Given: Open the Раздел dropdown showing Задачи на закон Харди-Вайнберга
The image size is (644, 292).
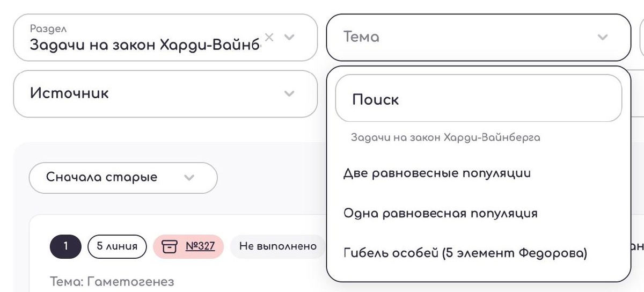Looking at the screenshot, I should [145, 43].
